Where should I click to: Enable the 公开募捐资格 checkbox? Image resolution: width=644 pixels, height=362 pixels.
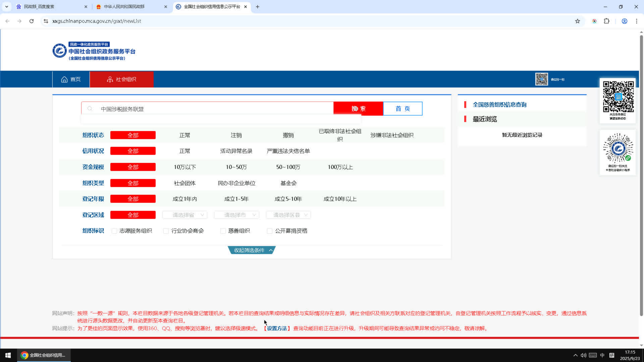click(x=270, y=231)
